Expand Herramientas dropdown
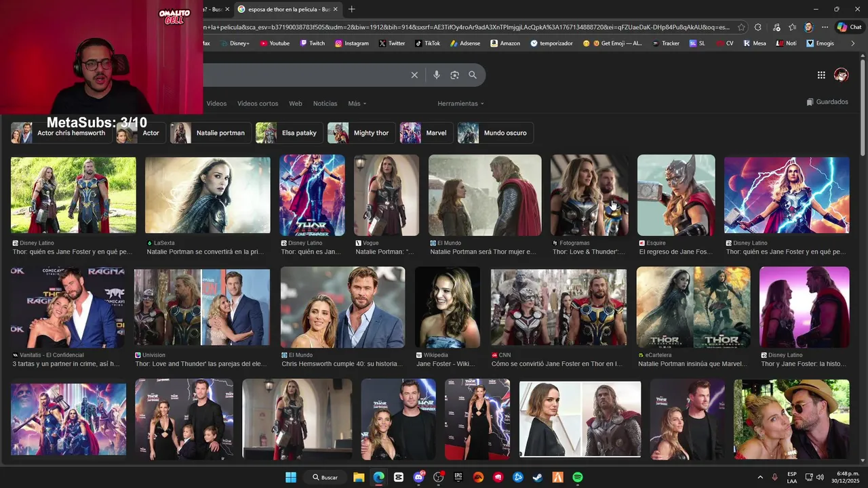This screenshot has height=488, width=868. pos(461,104)
